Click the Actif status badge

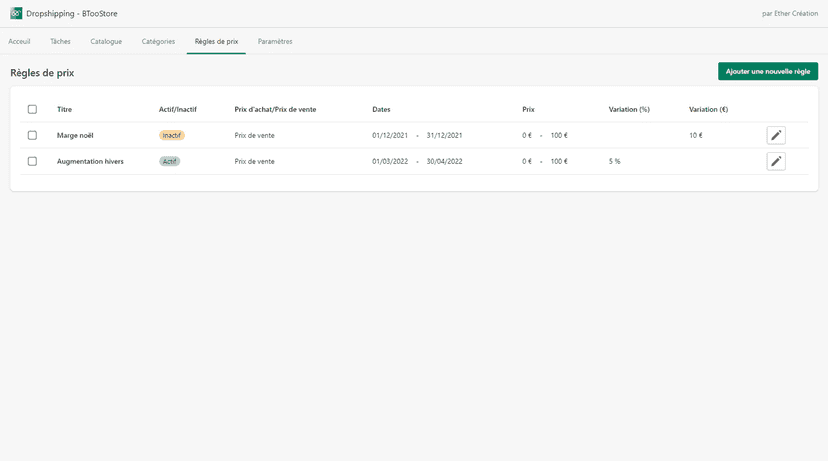tap(170, 161)
